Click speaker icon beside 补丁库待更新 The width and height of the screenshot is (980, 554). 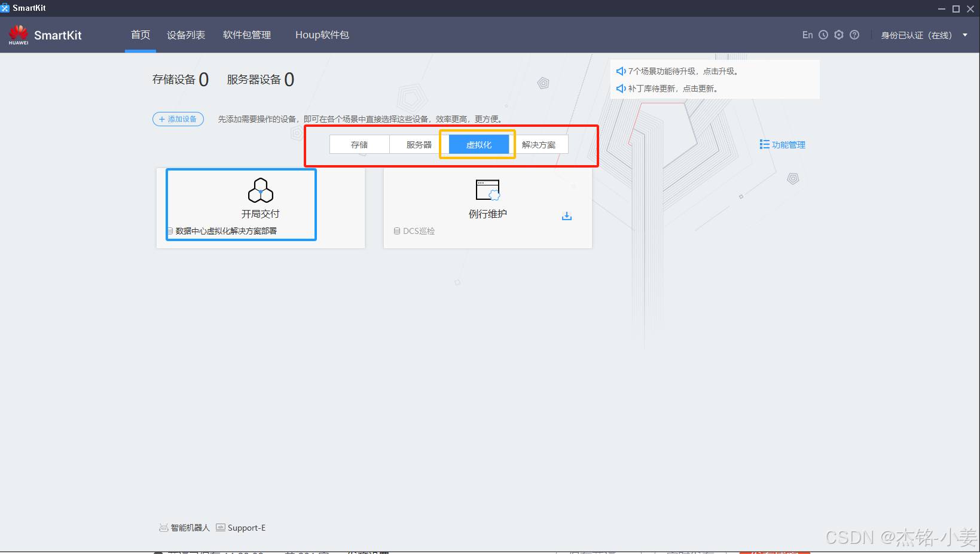[x=621, y=89]
